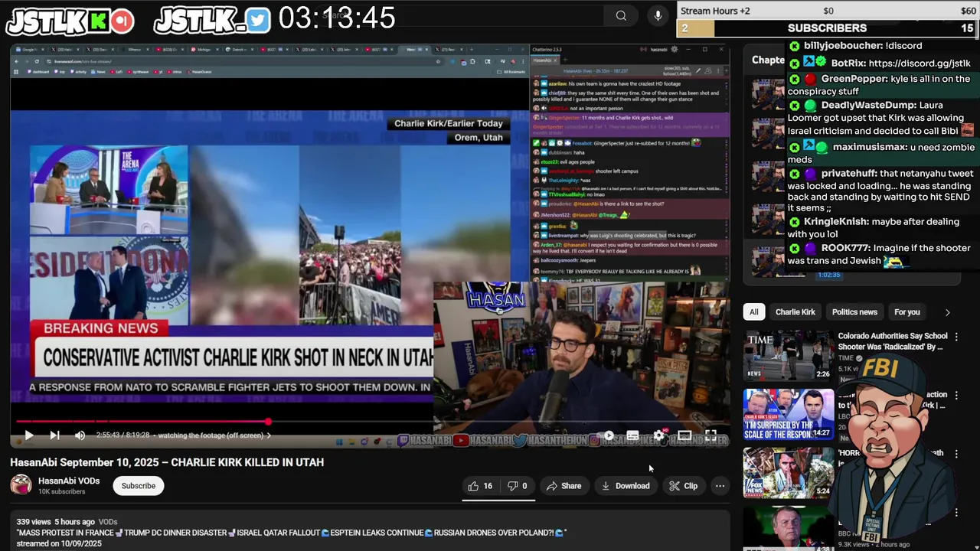Select the Charlie Kirk filter chip
980x551 pixels.
tap(795, 312)
